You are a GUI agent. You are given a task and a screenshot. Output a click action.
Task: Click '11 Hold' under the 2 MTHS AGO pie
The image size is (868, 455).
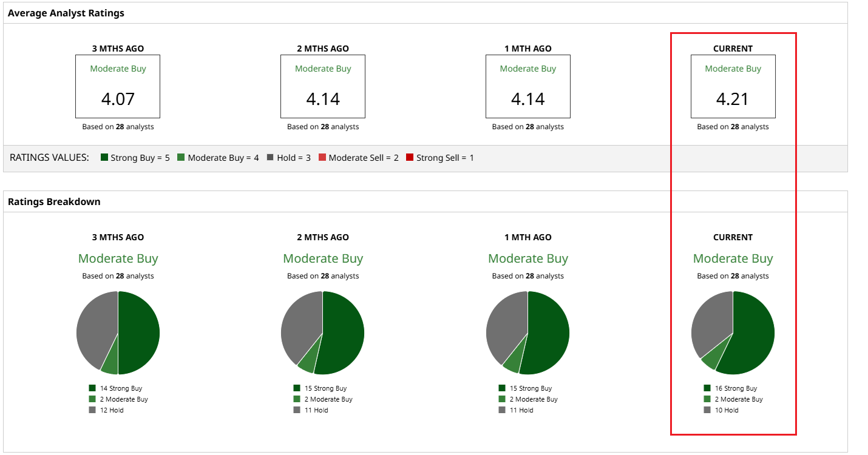[x=316, y=410]
